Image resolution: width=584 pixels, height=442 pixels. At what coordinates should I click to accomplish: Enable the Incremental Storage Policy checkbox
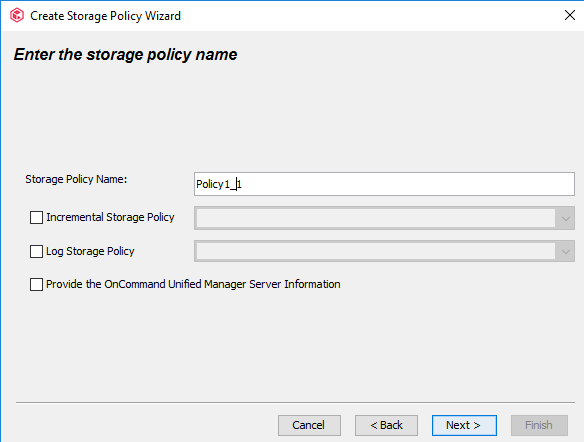[x=36, y=217]
